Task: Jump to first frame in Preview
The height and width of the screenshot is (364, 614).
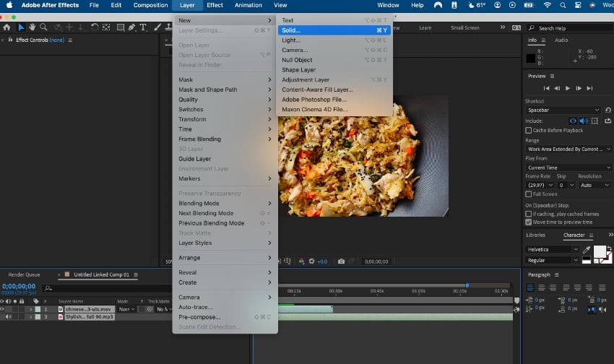Action: 546,88
